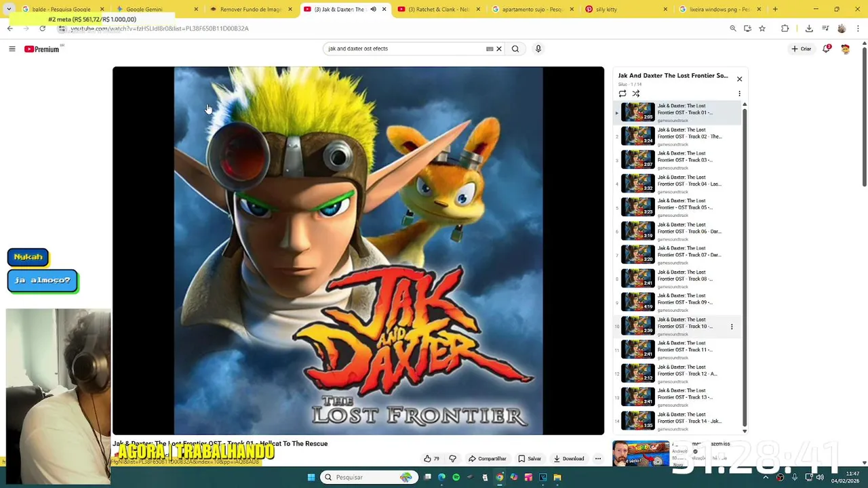Dislike the video with thumbs down
The width and height of the screenshot is (868, 488).
click(x=453, y=459)
